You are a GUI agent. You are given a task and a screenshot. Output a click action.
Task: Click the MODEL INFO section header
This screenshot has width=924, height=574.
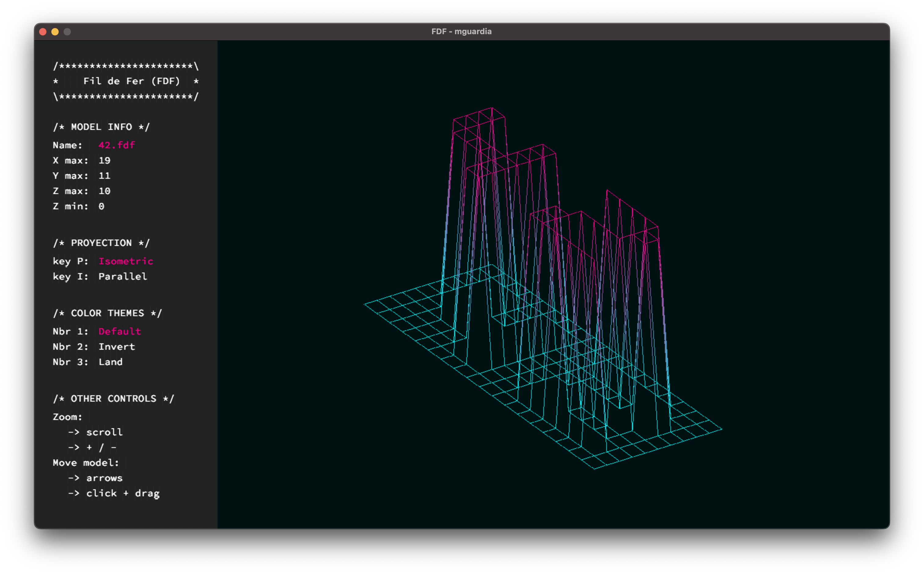(101, 127)
